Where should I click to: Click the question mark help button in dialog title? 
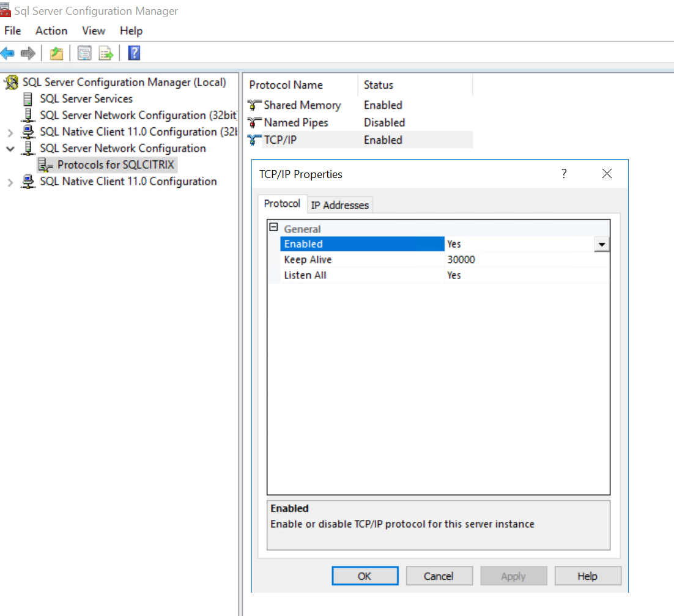point(564,174)
